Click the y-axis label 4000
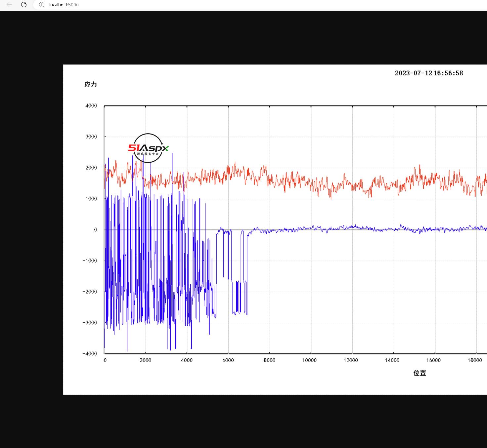 coord(91,106)
